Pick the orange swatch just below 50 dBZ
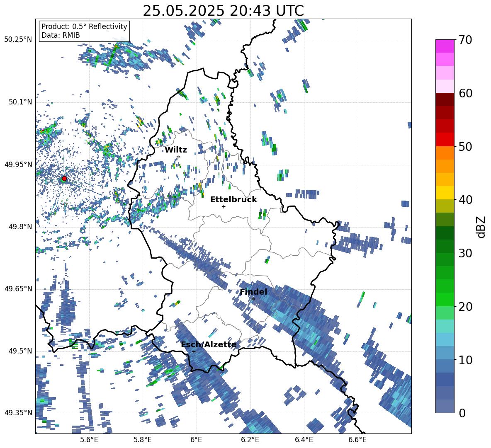The image size is (491, 448). [445, 153]
